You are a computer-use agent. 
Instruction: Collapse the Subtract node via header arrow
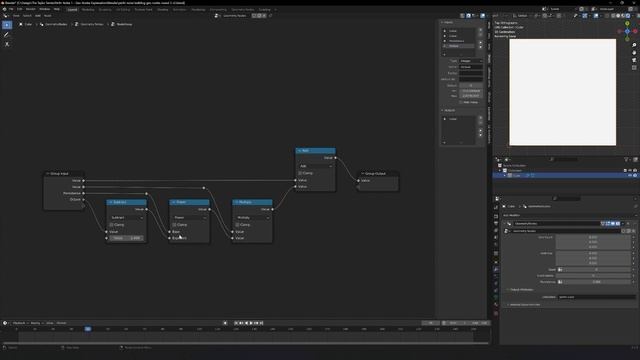[111, 202]
